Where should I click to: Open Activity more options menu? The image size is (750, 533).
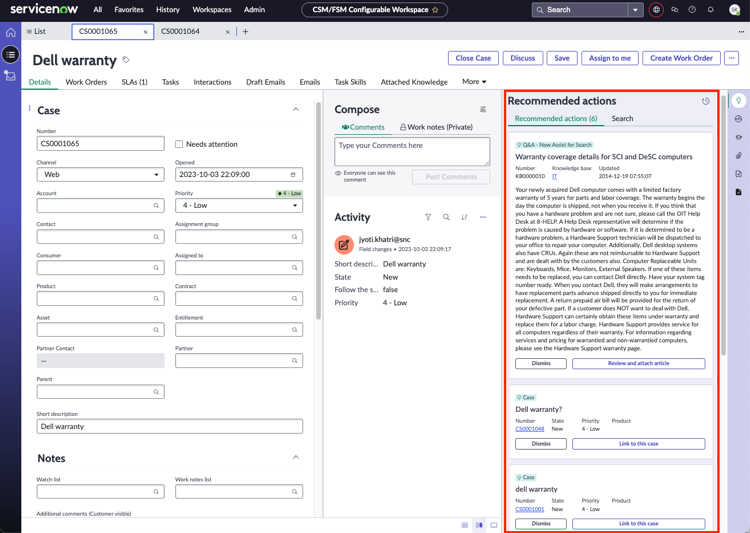(x=483, y=217)
